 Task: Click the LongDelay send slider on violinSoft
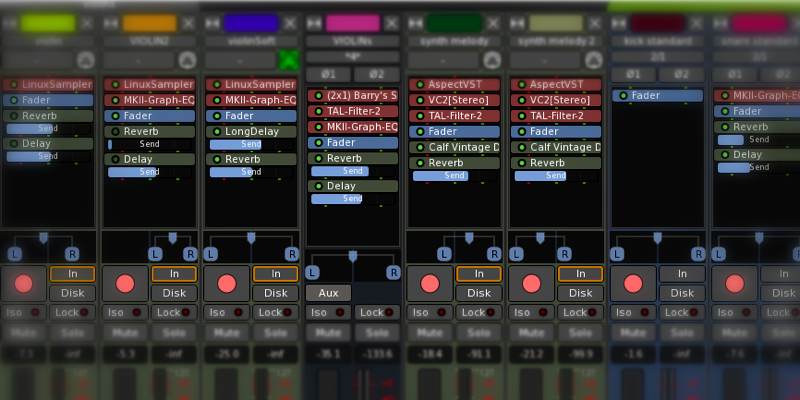tap(251, 145)
